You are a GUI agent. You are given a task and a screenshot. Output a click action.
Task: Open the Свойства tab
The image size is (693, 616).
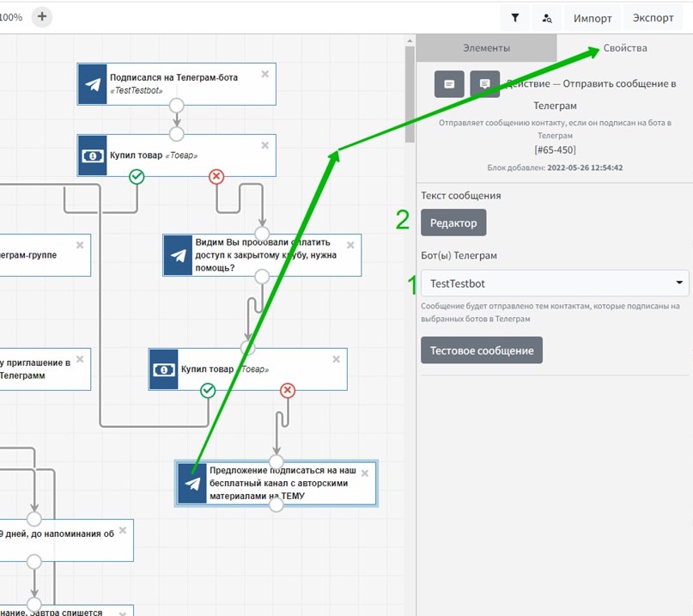[x=624, y=48]
